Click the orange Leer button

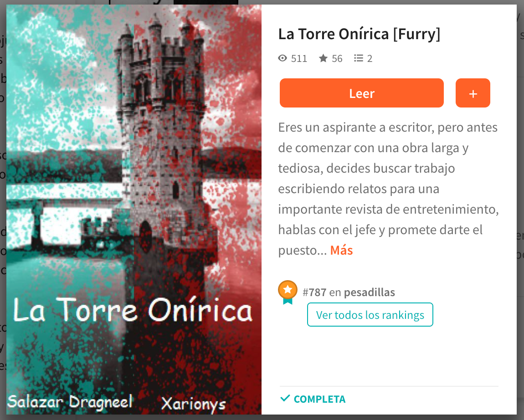point(362,93)
